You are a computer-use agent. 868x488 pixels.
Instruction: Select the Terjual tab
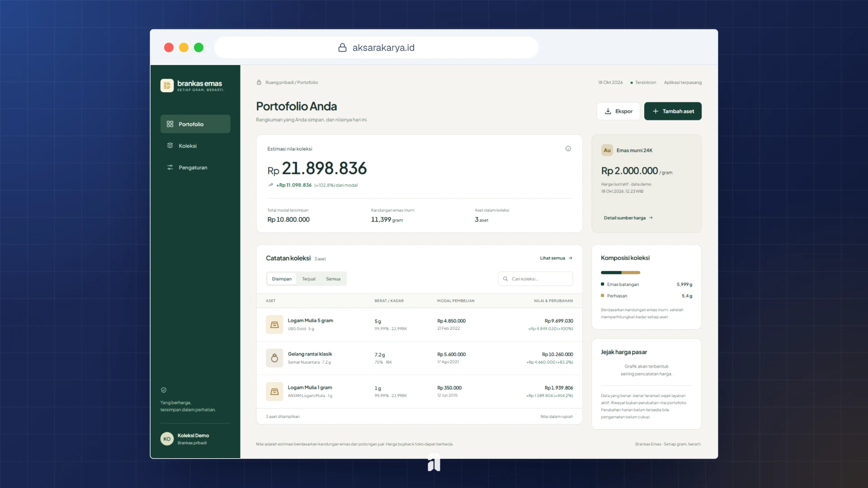309,279
